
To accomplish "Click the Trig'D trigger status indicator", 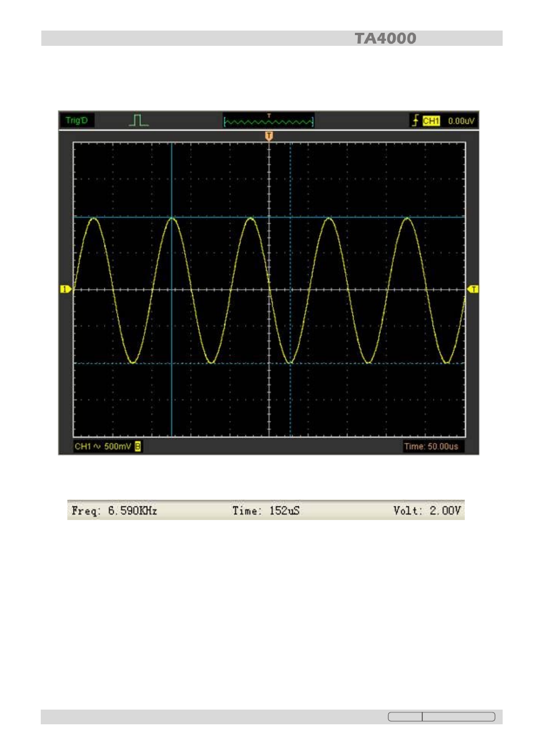I will click(76, 121).
